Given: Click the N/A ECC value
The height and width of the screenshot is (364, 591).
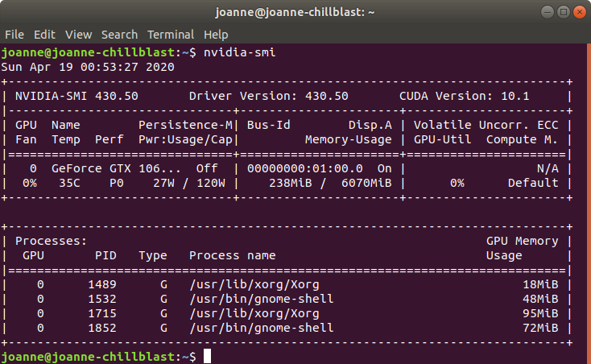Looking at the screenshot, I should 548,168.
